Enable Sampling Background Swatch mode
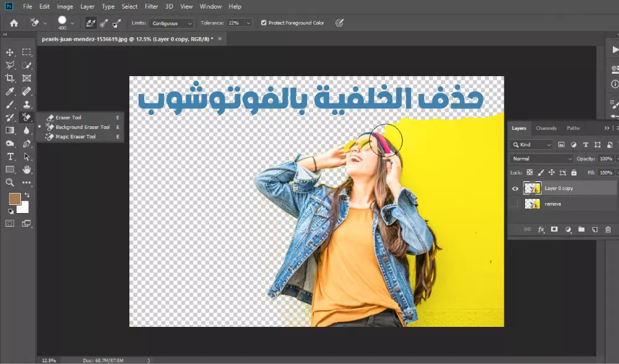 tap(116, 24)
